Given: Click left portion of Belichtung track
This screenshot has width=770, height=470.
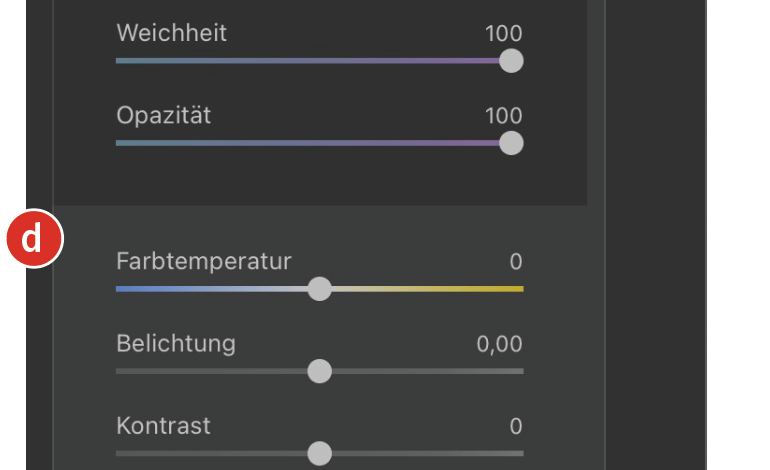Looking at the screenshot, I should pos(200,371).
